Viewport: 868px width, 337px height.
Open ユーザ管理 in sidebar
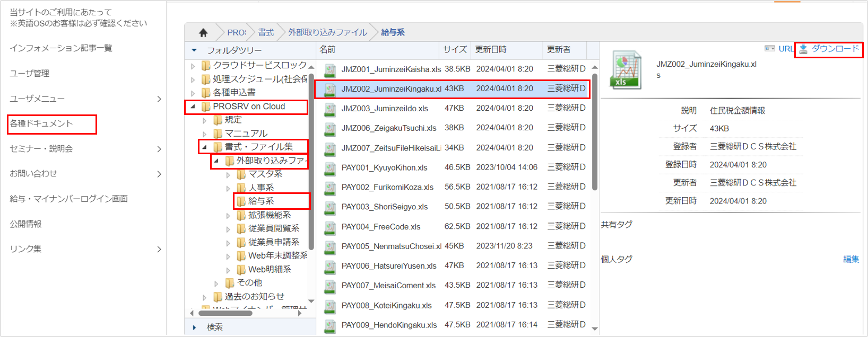[x=30, y=74]
